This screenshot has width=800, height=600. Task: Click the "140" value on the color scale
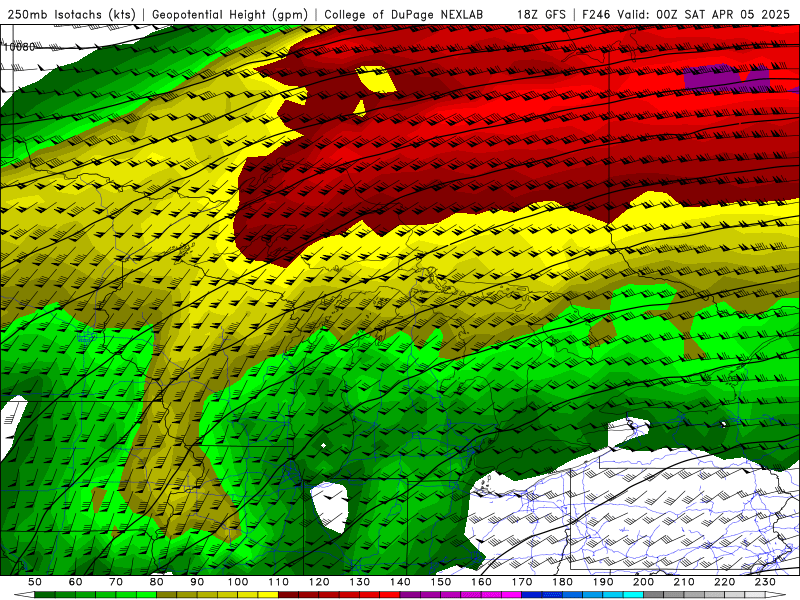point(400,582)
